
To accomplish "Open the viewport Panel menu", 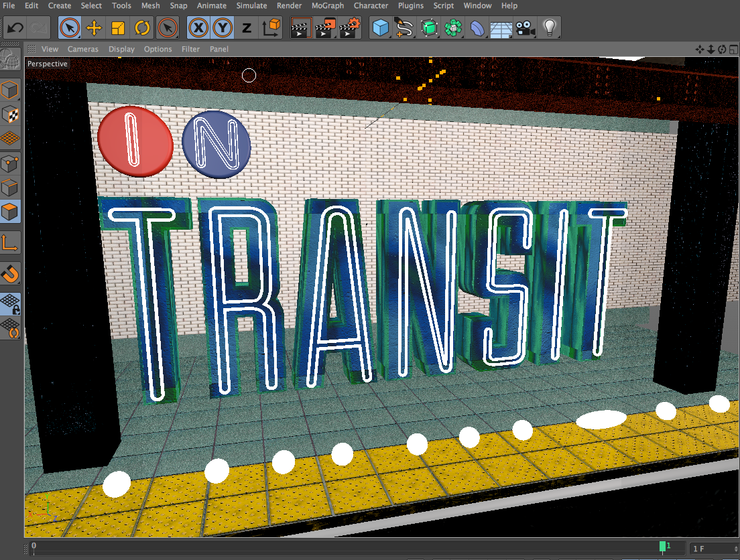I will point(219,49).
